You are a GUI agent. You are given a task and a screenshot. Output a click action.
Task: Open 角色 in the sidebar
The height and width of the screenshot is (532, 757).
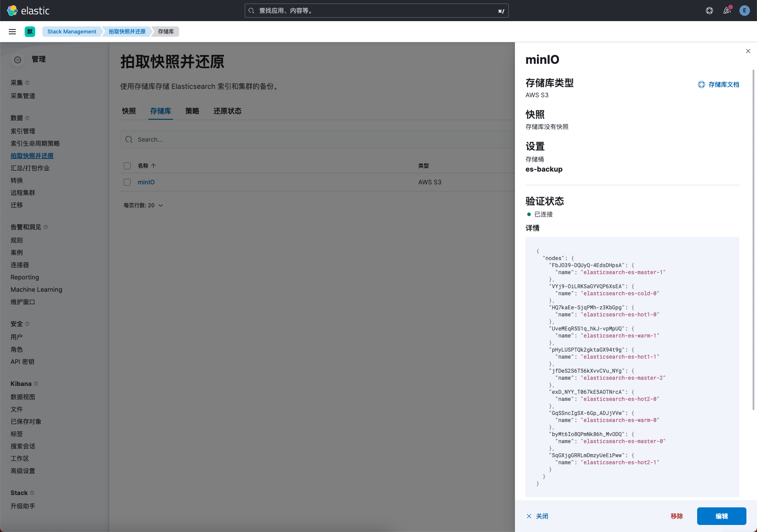click(x=17, y=349)
